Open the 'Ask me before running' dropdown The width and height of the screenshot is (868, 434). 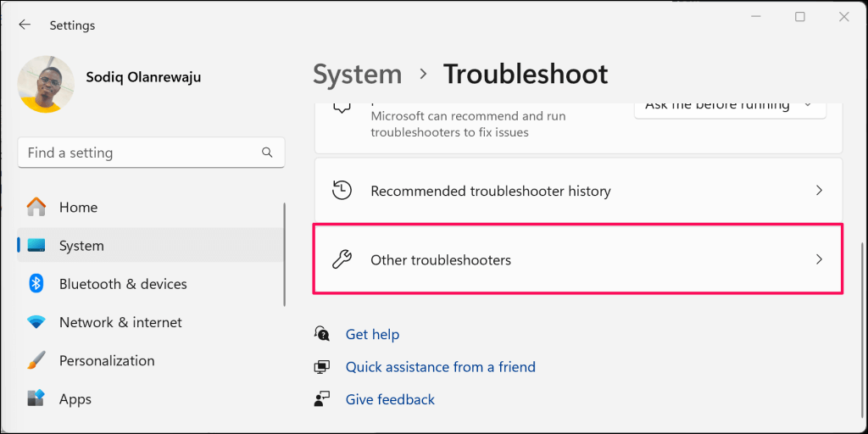coord(729,107)
